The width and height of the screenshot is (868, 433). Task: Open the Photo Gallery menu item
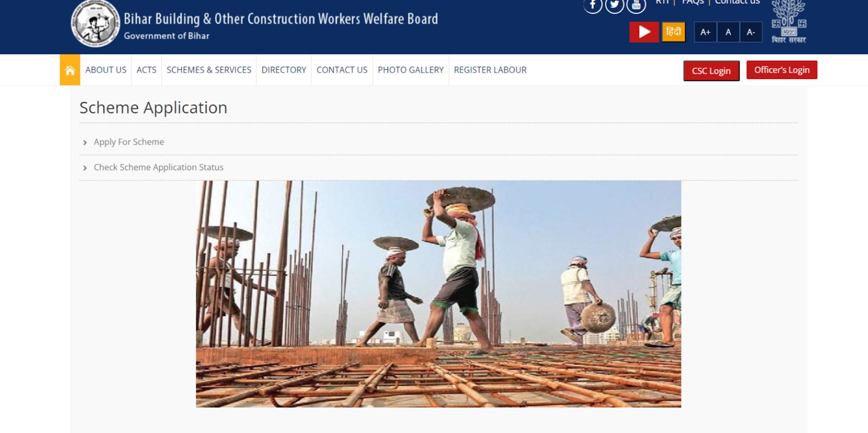coord(411,70)
